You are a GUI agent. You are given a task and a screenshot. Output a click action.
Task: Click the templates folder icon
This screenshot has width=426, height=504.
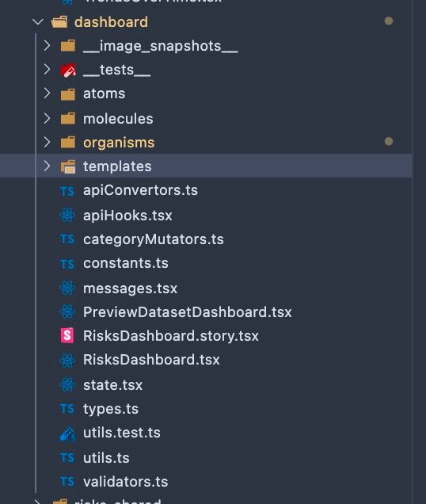(68, 167)
